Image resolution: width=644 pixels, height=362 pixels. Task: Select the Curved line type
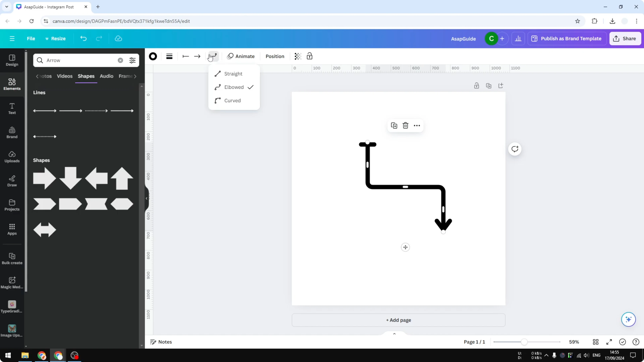pyautogui.click(x=234, y=100)
